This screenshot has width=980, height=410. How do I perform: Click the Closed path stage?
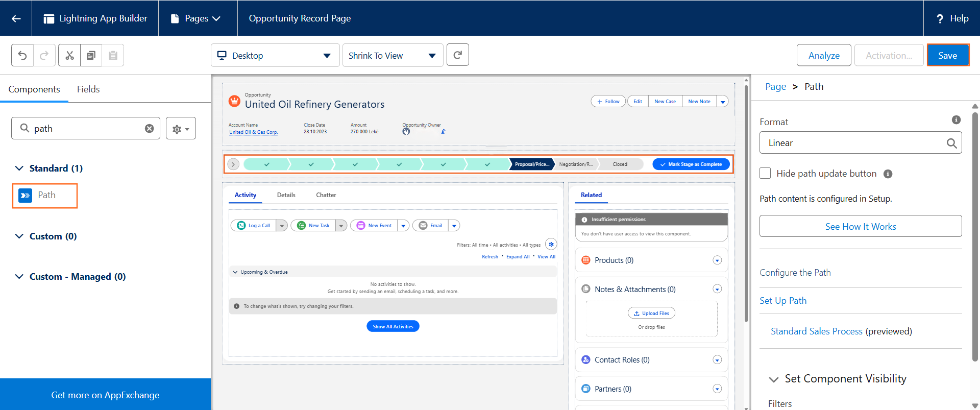click(x=620, y=164)
